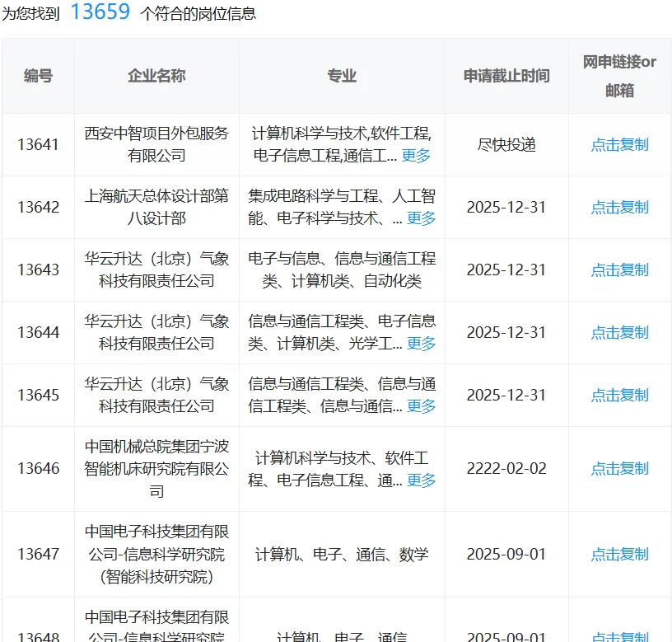The height and width of the screenshot is (642, 672).
Task: Click 点击复制 link for row 13647
Action: (620, 554)
